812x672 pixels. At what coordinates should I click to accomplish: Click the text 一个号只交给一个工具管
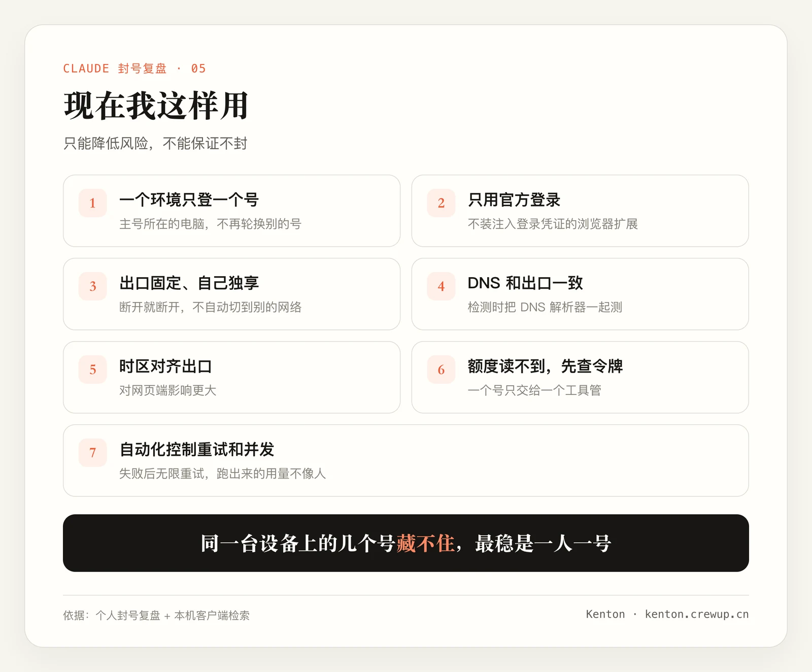[x=534, y=390]
